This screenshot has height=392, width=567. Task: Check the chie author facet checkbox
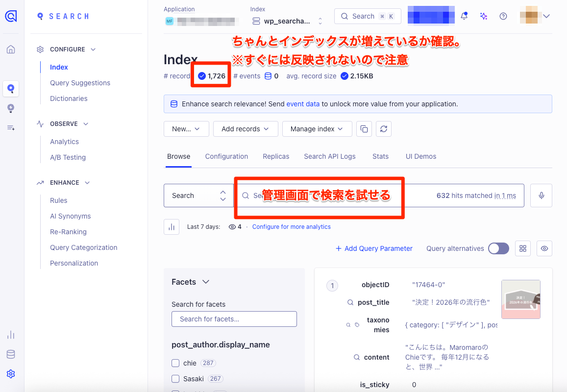click(175, 363)
